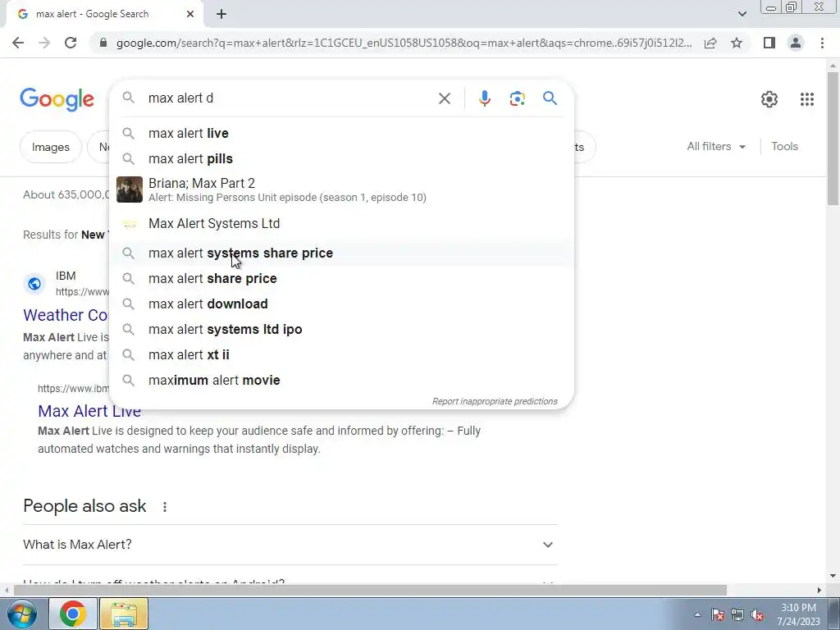
Task: Submit search with magnifier button
Action: (550, 98)
